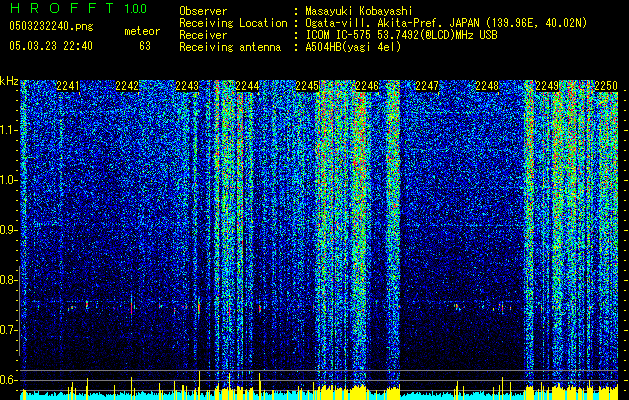629x400 pixels.
Task: Click the 2250 time marker
Action: pos(606,85)
